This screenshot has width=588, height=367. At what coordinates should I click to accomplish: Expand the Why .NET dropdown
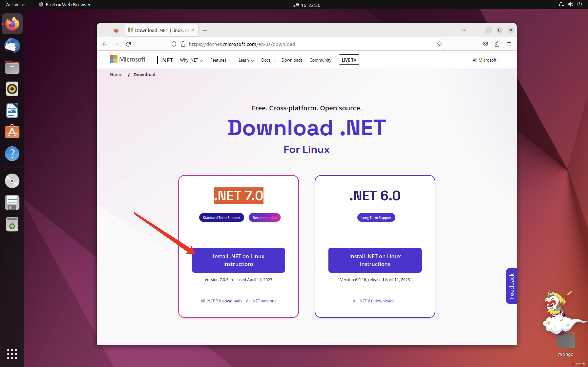(x=191, y=60)
